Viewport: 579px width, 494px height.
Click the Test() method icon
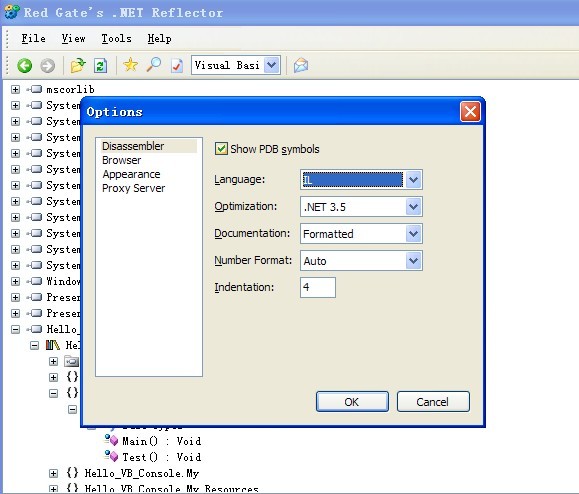click(x=111, y=456)
